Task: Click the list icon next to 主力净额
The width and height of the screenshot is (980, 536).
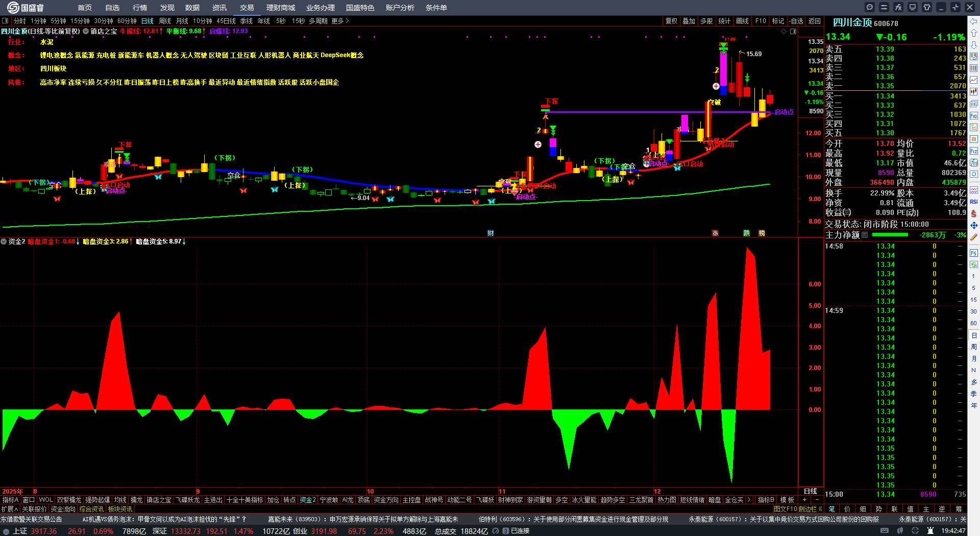Action: click(x=865, y=235)
